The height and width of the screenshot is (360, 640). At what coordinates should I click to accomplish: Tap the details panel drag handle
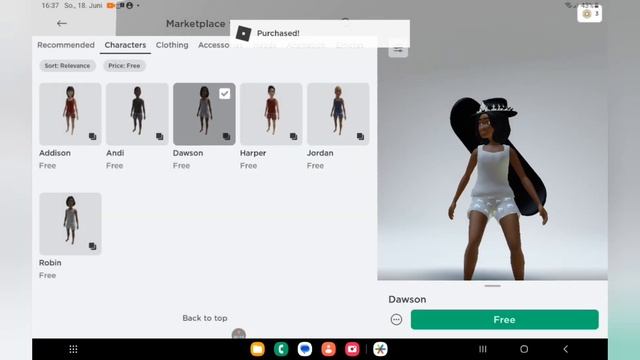(492, 286)
